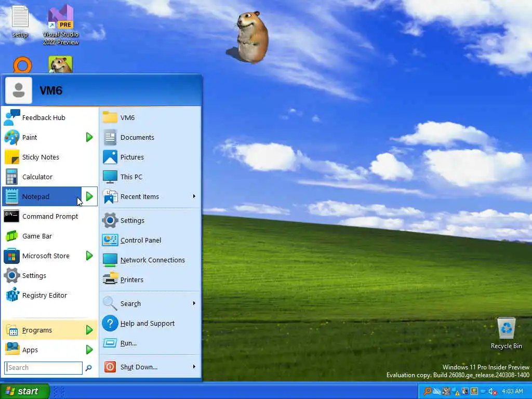The height and width of the screenshot is (399, 532).
Task: Click the Search menu entry
Action: (x=150, y=303)
